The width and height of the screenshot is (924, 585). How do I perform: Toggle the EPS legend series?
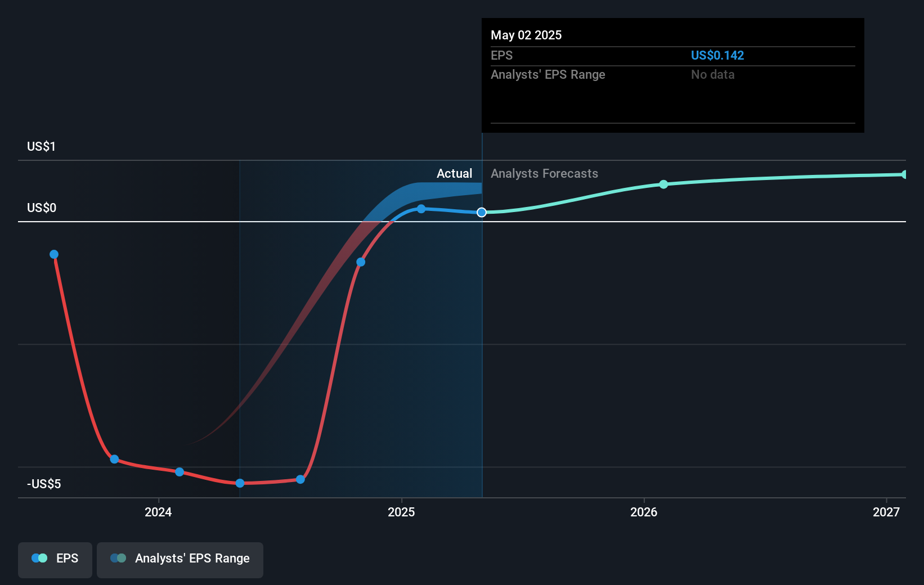[55, 560]
